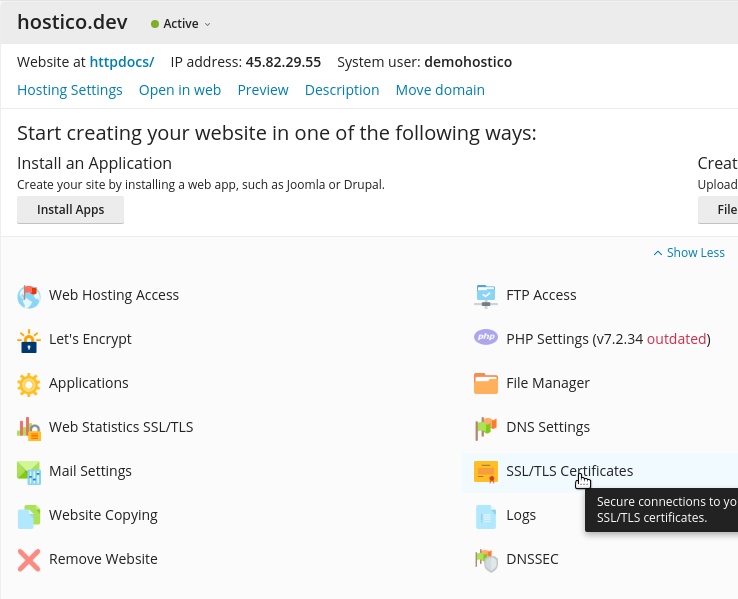Open the Website Copying icon
The image size is (738, 599).
(29, 516)
